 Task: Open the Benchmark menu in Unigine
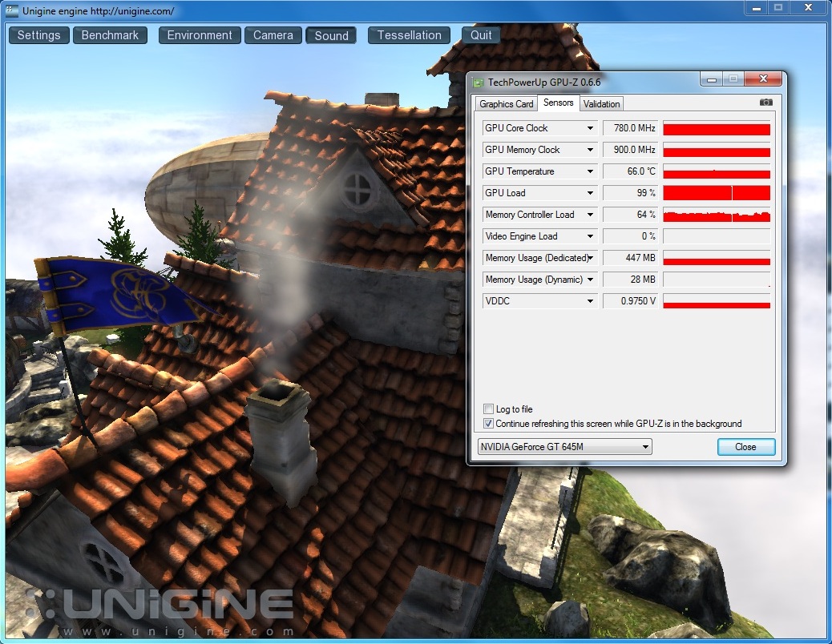click(110, 35)
